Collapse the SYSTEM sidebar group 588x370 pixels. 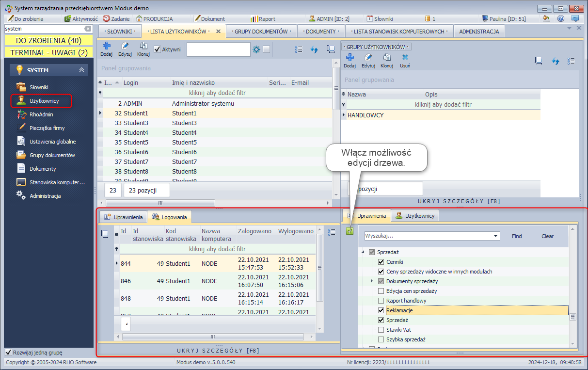coord(81,70)
